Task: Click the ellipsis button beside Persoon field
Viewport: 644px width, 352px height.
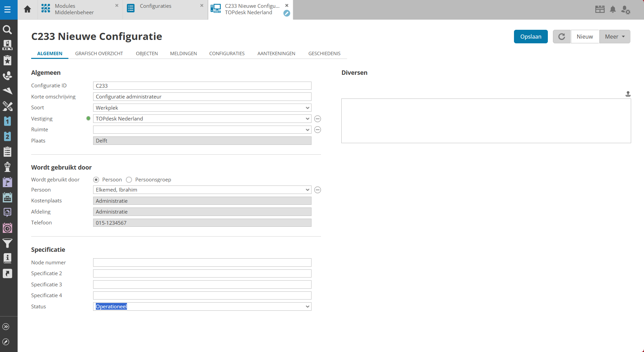Action: (x=317, y=190)
